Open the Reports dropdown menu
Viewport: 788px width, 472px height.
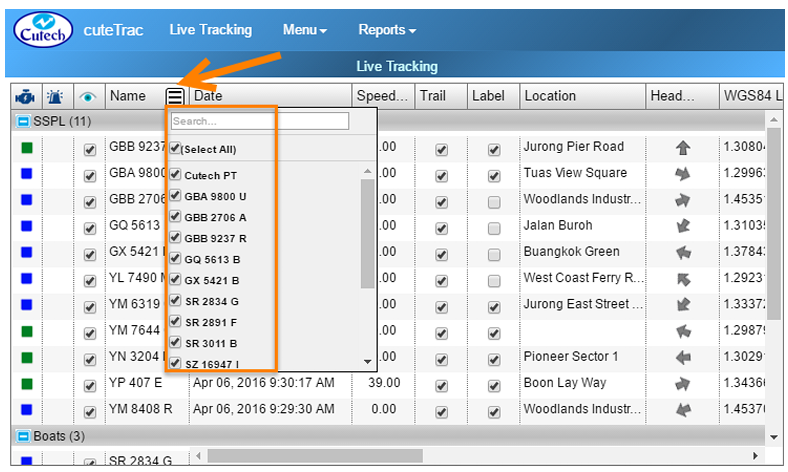387,30
